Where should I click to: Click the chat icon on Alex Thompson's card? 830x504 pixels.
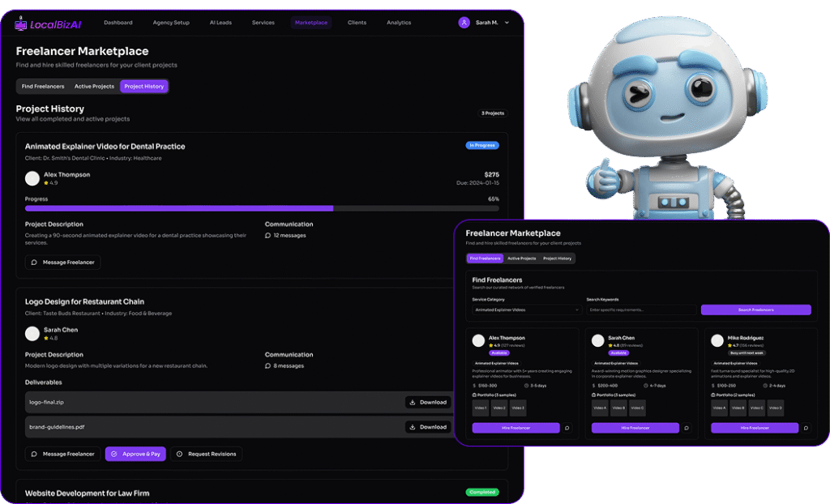567,428
